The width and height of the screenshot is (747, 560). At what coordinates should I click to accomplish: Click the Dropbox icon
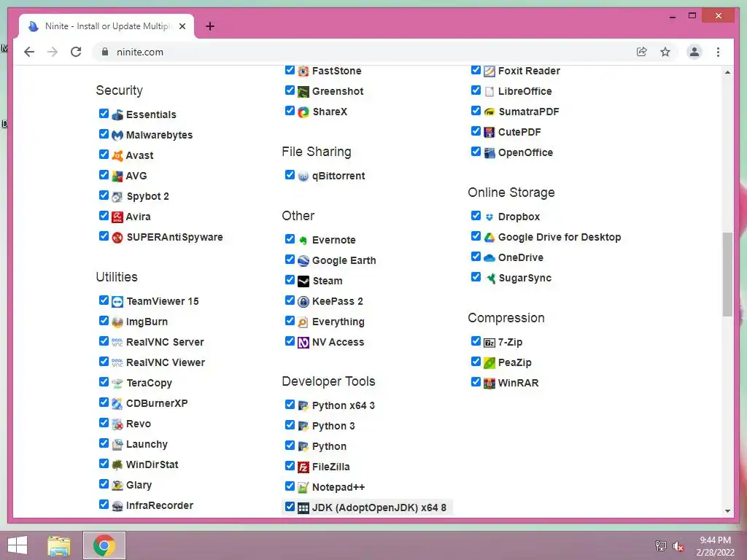tap(489, 217)
